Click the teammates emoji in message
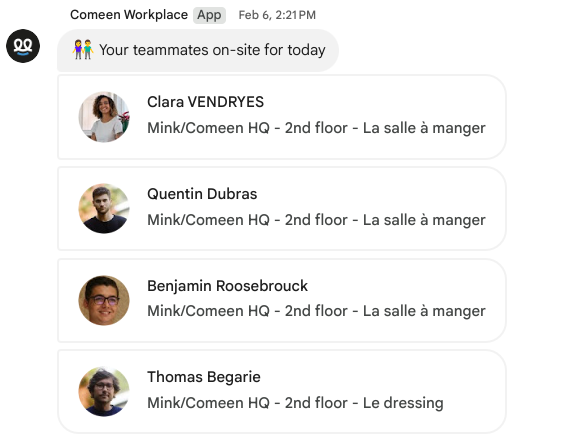Screen dimensions: 562x440 83,49
